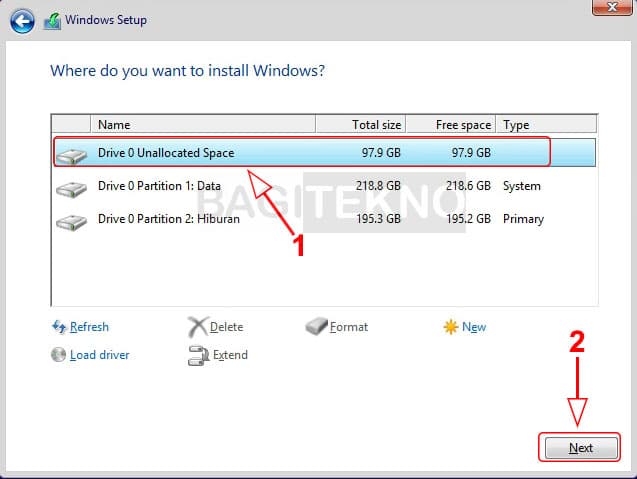Screen dimensions: 637x479
Task: Click the Load driver disc icon
Action: pyautogui.click(x=58, y=354)
